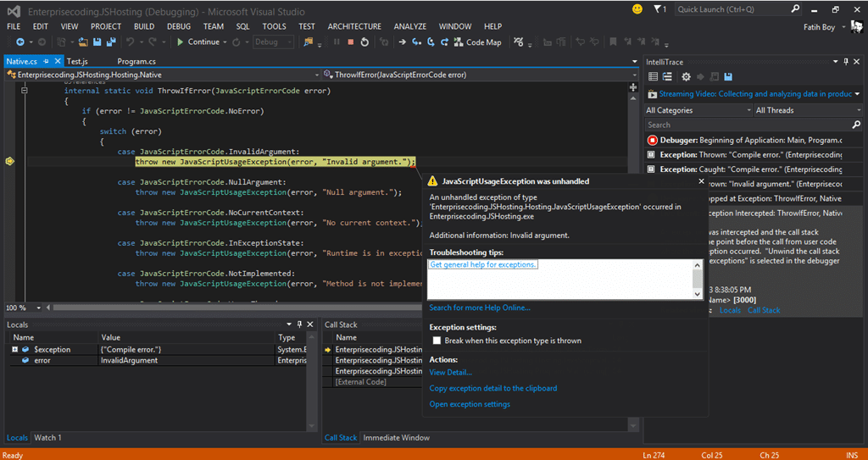This screenshot has width=868, height=460.
Task: Save the IntelliTrace session with disk icon
Action: (728, 77)
